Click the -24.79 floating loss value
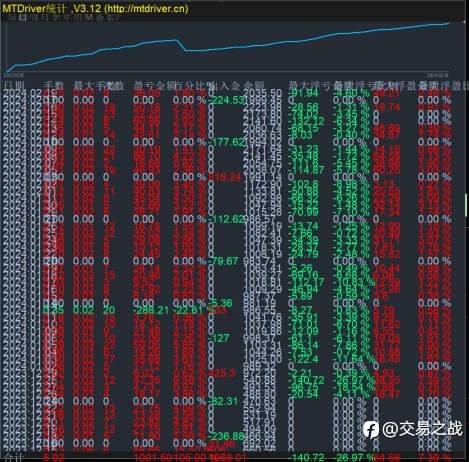 [x=303, y=254]
